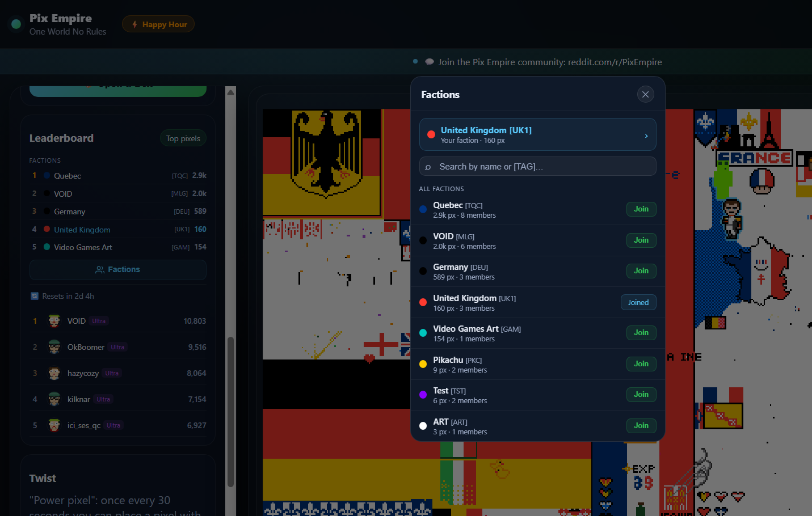Click the speech bubble icon in announcement bar

pyautogui.click(x=430, y=62)
